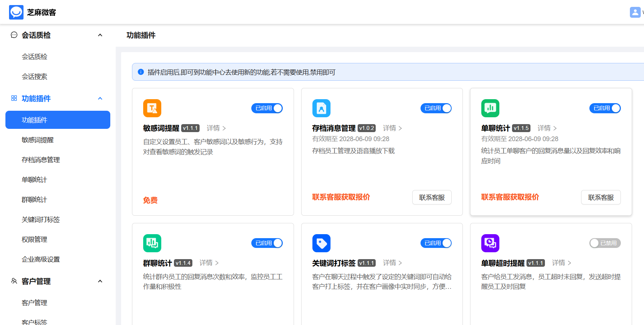The width and height of the screenshot is (644, 325).
Task: Click the 芝麻微客 brand name
Action: (42, 12)
